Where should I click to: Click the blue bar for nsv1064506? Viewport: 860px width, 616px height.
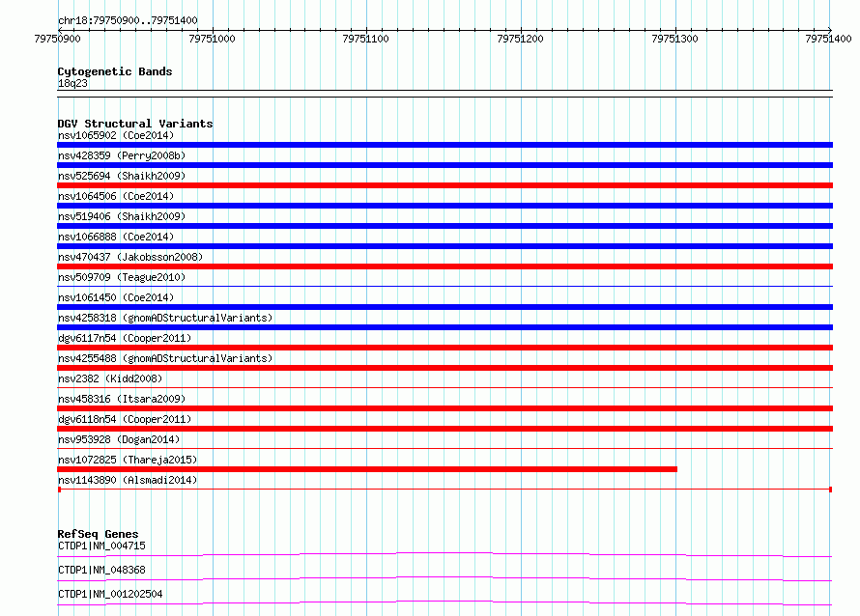coord(444,206)
